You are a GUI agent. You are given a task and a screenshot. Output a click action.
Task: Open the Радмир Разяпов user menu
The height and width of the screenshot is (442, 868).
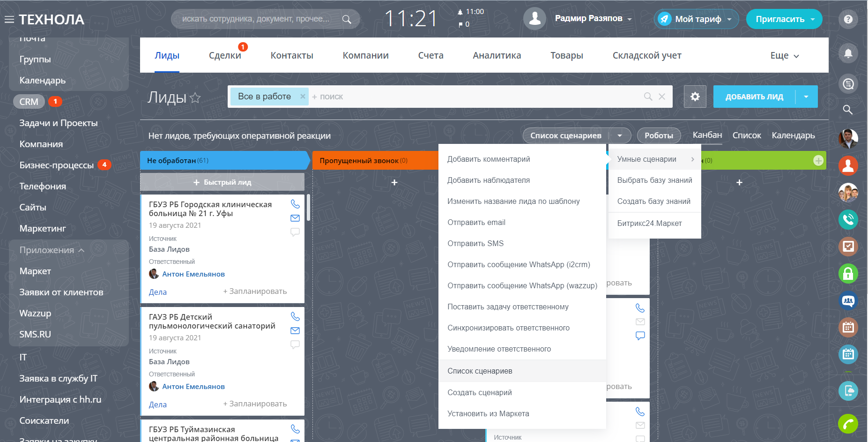(x=593, y=19)
